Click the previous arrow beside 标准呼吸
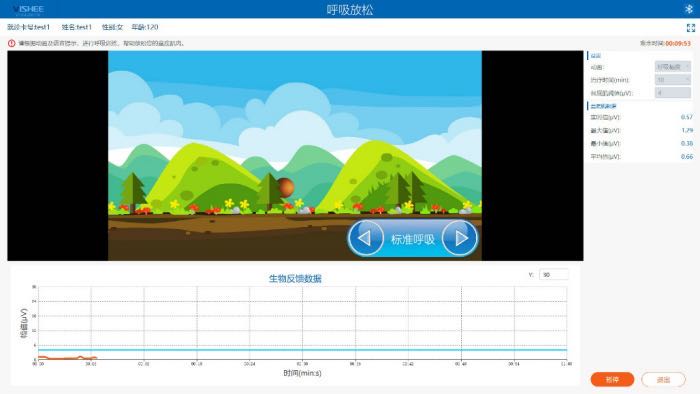Image resolution: width=700 pixels, height=394 pixels. click(x=366, y=238)
